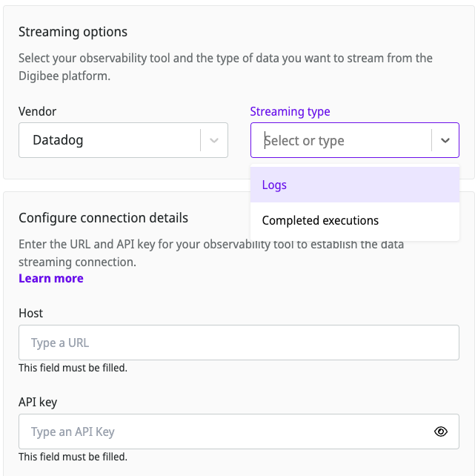Click the Streaming type search input
The image size is (475, 476).
341,140
